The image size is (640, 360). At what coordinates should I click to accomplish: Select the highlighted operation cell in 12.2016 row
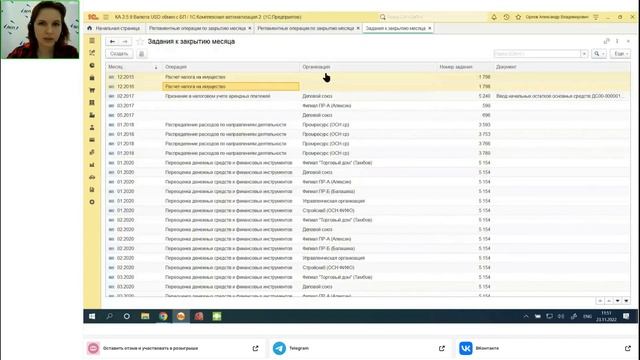coord(231,87)
